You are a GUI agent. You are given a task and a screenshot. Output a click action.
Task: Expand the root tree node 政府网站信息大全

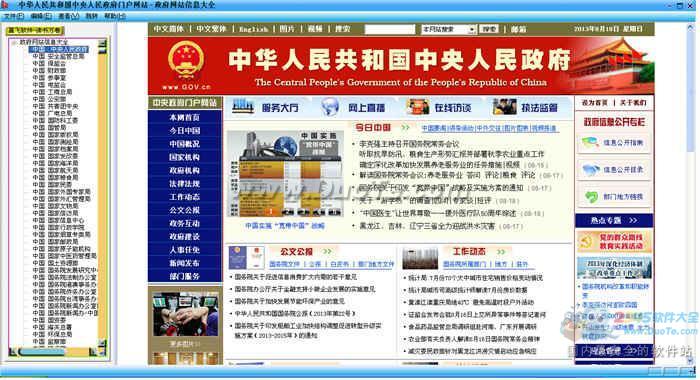[13, 42]
